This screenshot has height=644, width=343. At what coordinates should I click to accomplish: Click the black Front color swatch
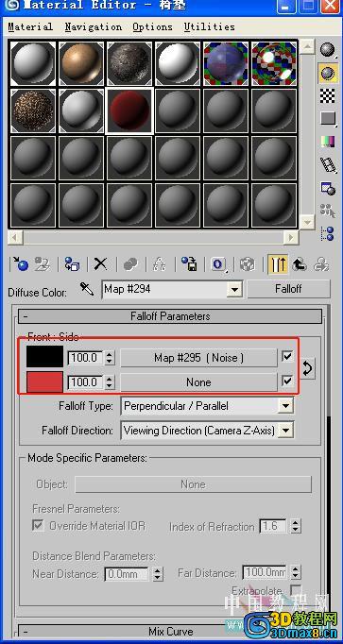pyautogui.click(x=44, y=357)
